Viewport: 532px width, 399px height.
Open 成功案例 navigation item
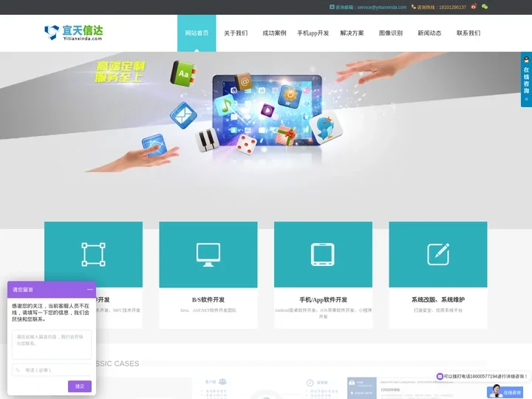[274, 33]
